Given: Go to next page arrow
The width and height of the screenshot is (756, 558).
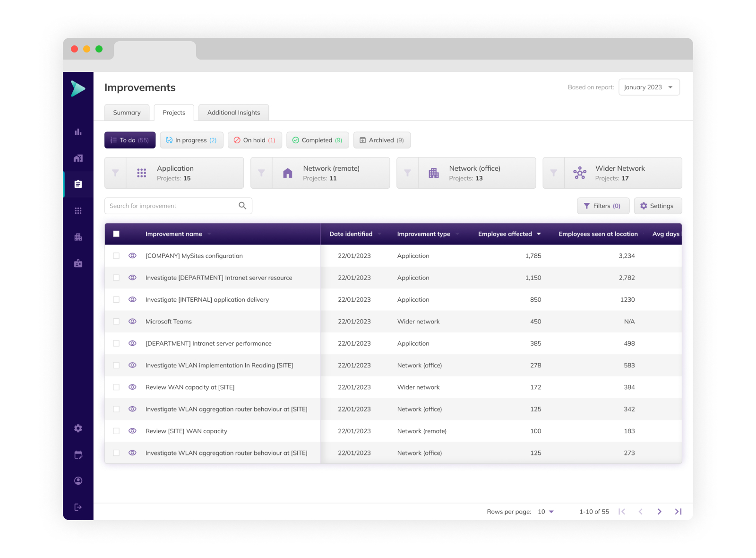Looking at the screenshot, I should pyautogui.click(x=659, y=512).
